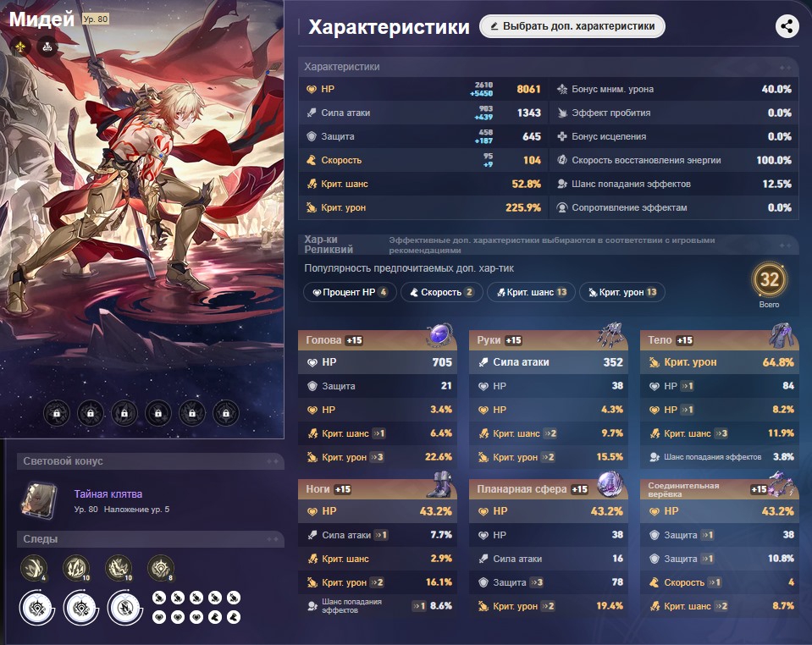The image size is (812, 645).
Task: Open the Тайная клятва light cone thumbnail
Action: point(39,500)
